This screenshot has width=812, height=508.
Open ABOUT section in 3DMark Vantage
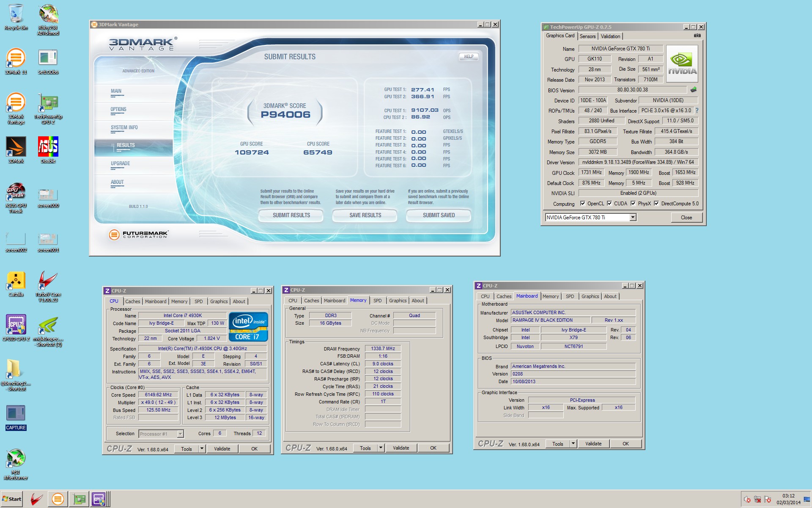pyautogui.click(x=117, y=182)
